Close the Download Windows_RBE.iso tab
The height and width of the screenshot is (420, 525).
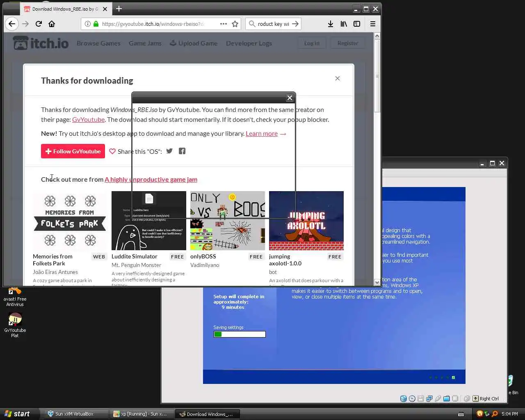pyautogui.click(x=105, y=9)
